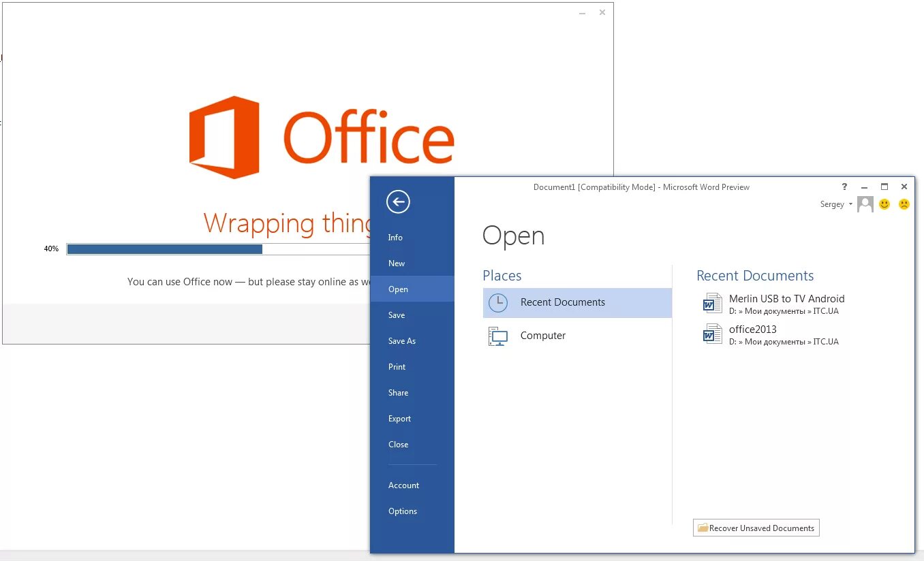Click the Office installer progress bar

point(218,249)
